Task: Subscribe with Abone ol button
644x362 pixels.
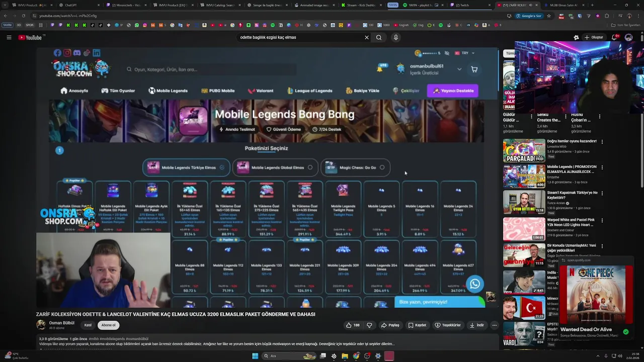Action: [x=108, y=325]
